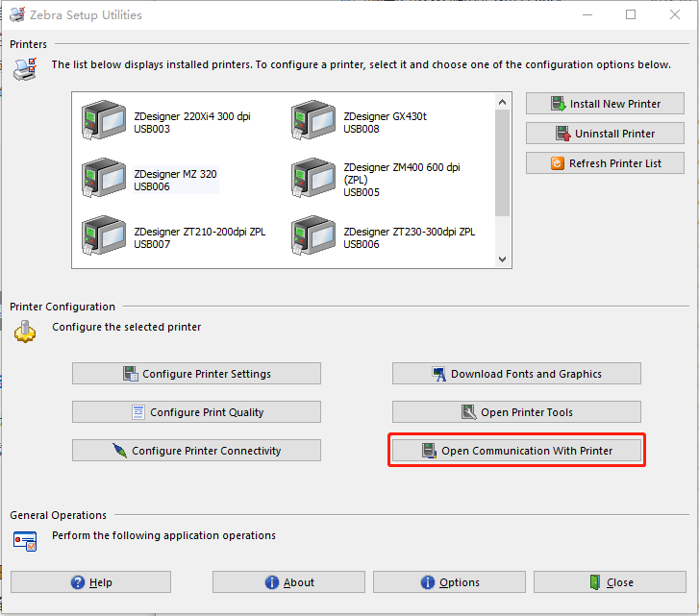Image resolution: width=699 pixels, height=616 pixels.
Task: Click the Close button at bottom
Action: click(x=610, y=582)
